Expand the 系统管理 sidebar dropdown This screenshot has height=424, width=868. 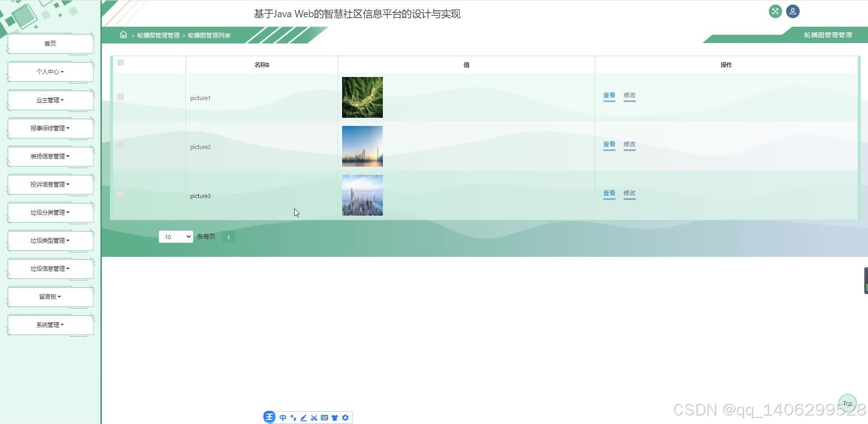pyautogui.click(x=50, y=324)
